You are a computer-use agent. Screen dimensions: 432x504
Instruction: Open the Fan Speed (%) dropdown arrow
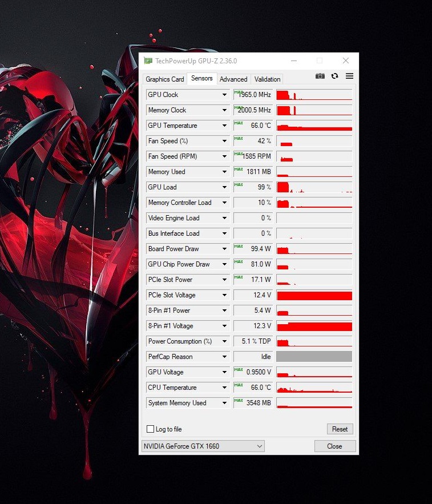pyautogui.click(x=224, y=141)
